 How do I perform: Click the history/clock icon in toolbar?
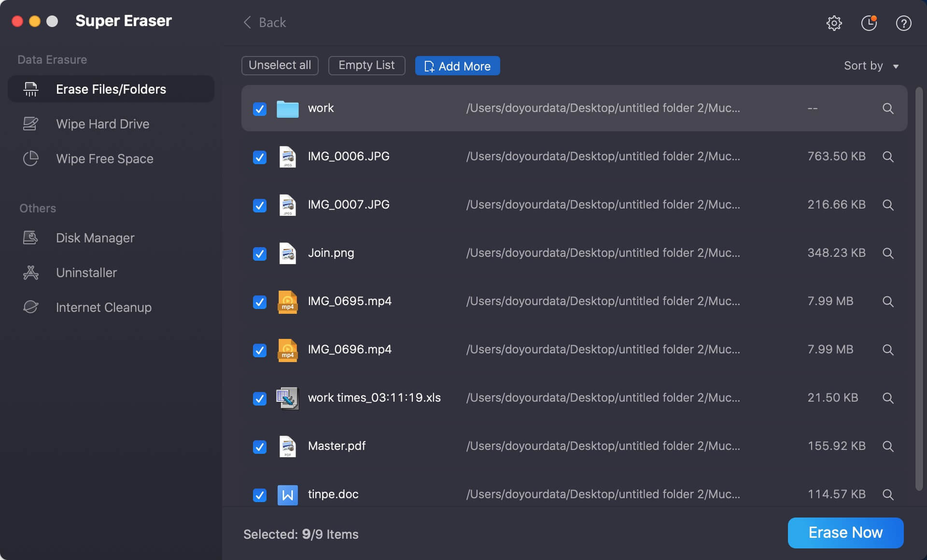point(868,23)
